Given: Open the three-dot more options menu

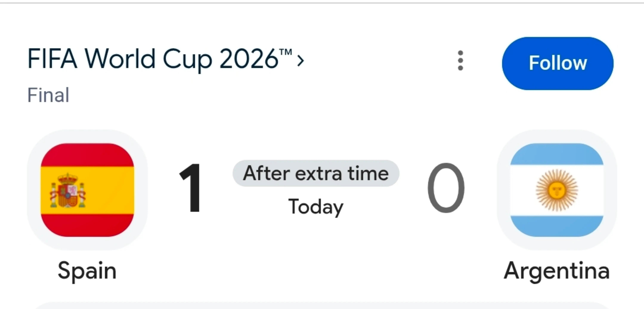Looking at the screenshot, I should click(x=460, y=61).
